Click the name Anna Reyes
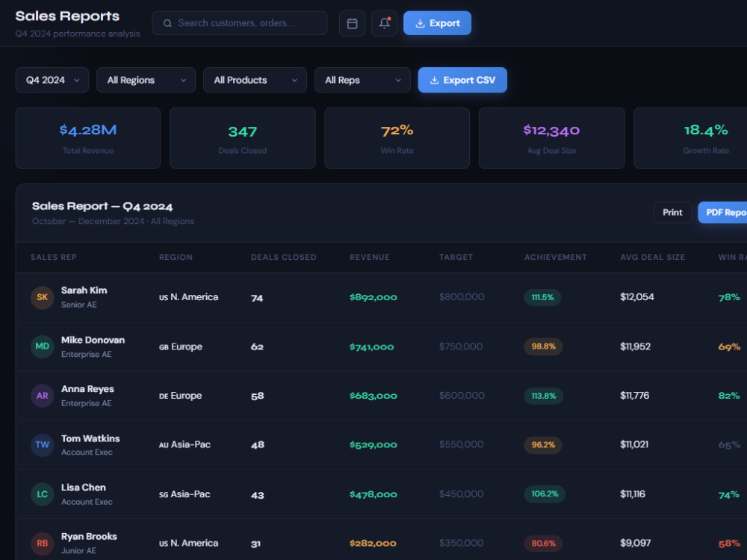This screenshot has height=560, width=747. (87, 389)
